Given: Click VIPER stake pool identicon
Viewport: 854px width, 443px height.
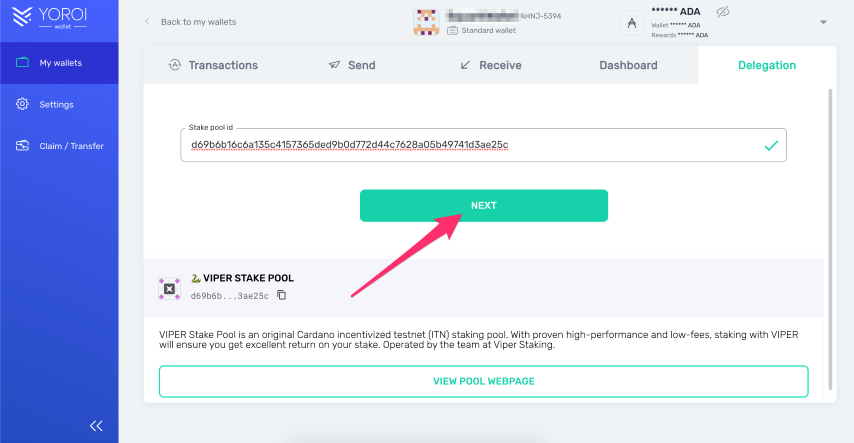Looking at the screenshot, I should click(169, 289).
